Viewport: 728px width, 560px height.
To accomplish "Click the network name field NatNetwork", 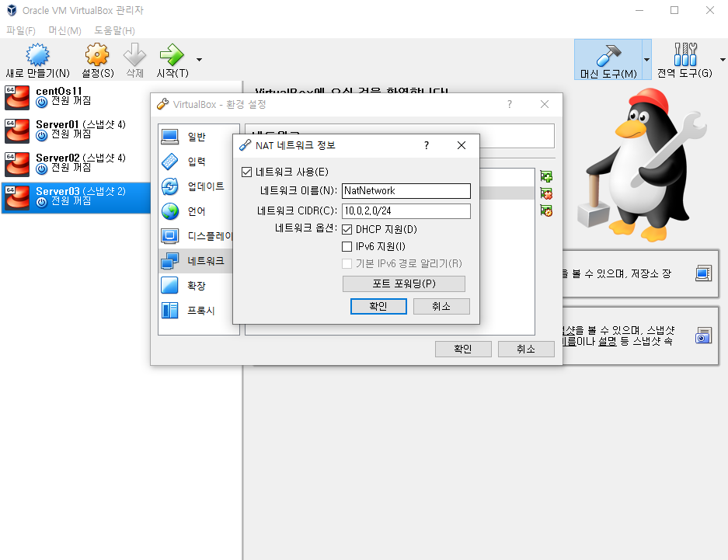I will (406, 191).
